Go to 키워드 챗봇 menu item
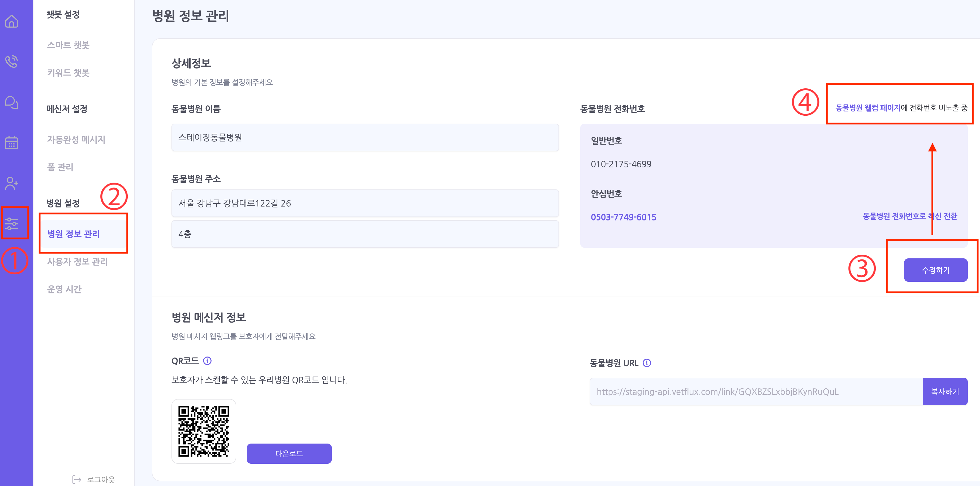Viewport: 980px width, 486px height. click(68, 73)
